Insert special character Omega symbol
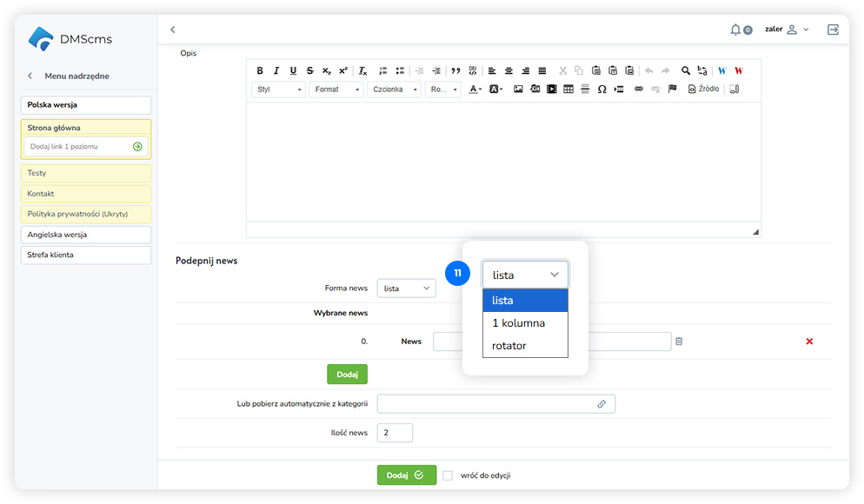864x504 pixels. point(601,90)
